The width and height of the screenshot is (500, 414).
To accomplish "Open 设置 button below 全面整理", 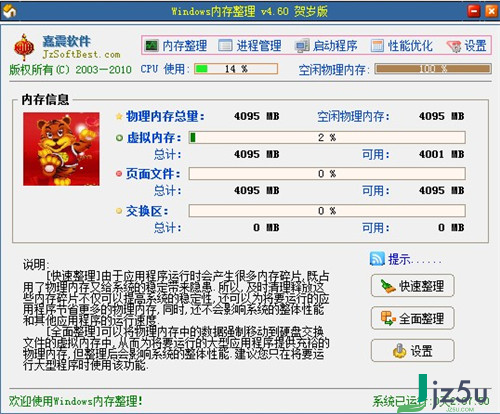I will (x=413, y=351).
